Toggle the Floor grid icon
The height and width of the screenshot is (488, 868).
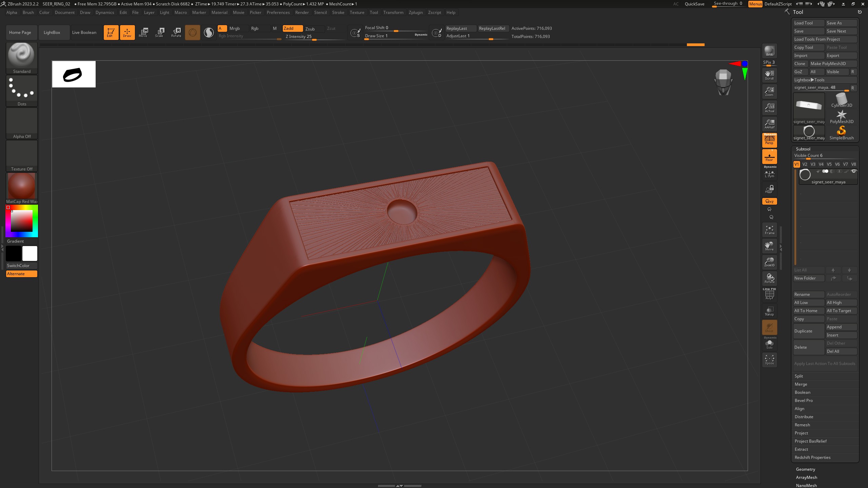[769, 157]
